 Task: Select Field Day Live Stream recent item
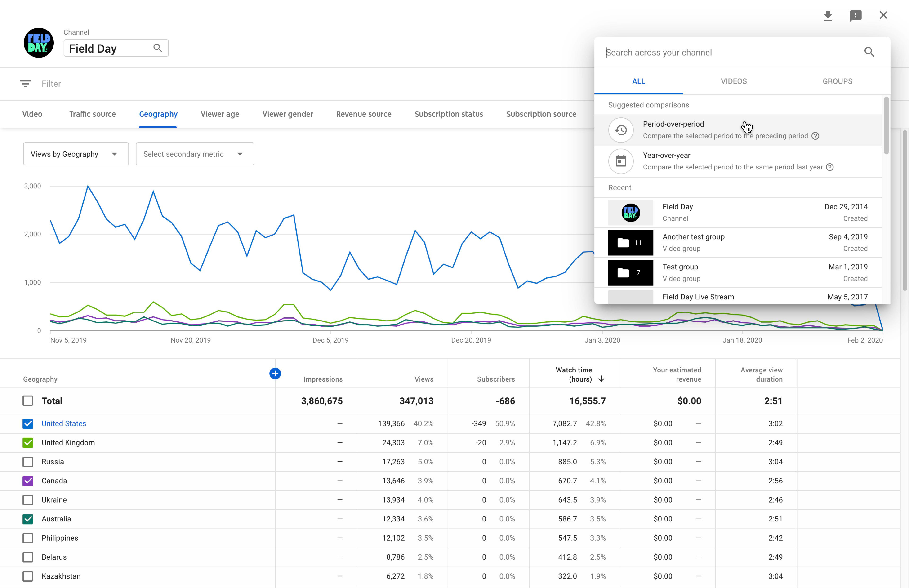[738, 296]
